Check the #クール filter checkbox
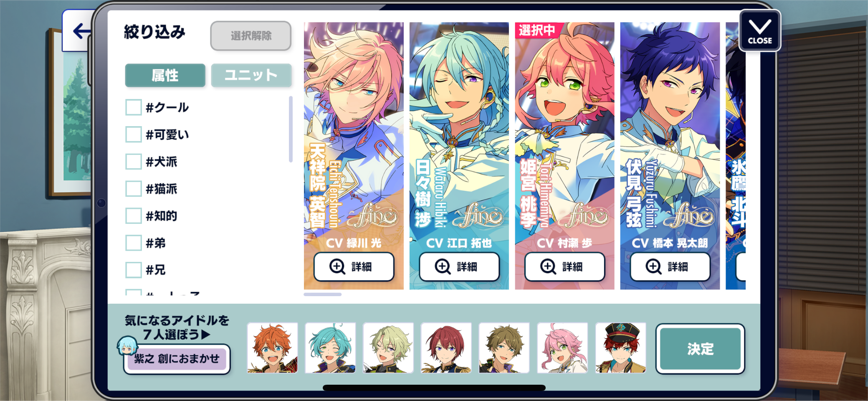 click(134, 107)
